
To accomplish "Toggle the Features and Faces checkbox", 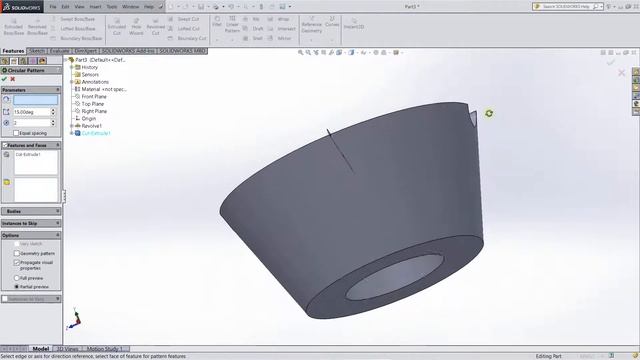I will click(5, 145).
